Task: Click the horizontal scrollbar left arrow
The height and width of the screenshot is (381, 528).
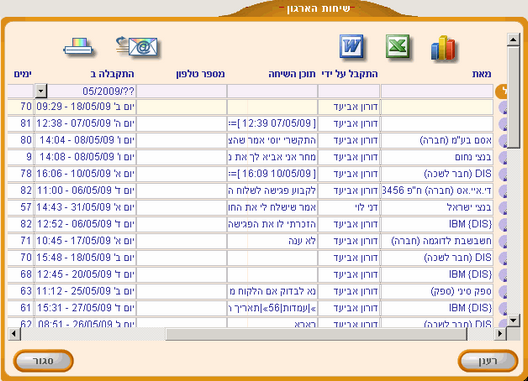Action: pyautogui.click(x=14, y=334)
